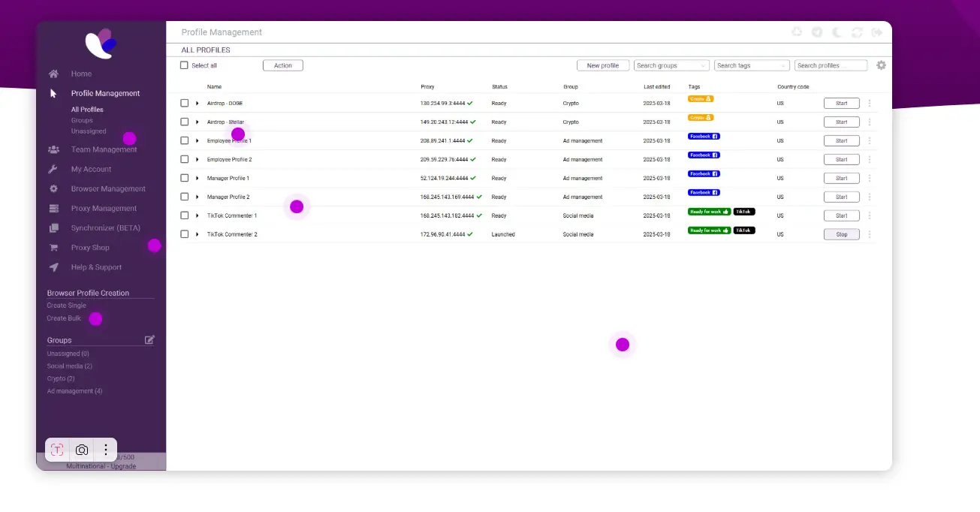Open the recycle bin icon in header

(797, 32)
